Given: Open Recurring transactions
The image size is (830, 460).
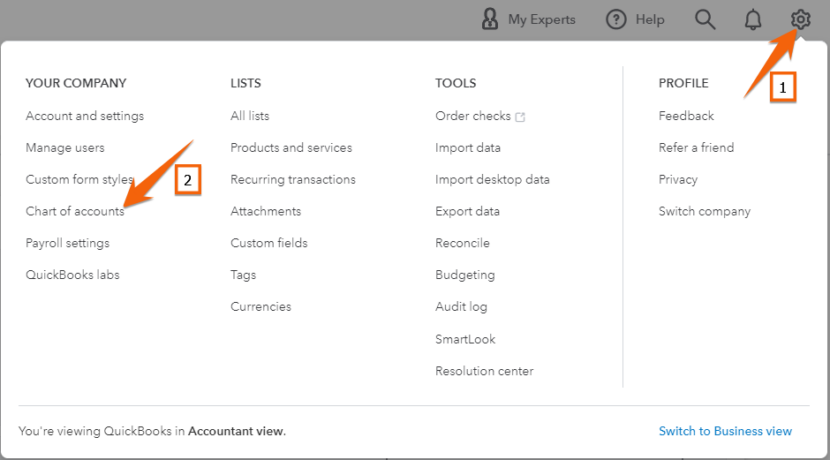Looking at the screenshot, I should 293,179.
